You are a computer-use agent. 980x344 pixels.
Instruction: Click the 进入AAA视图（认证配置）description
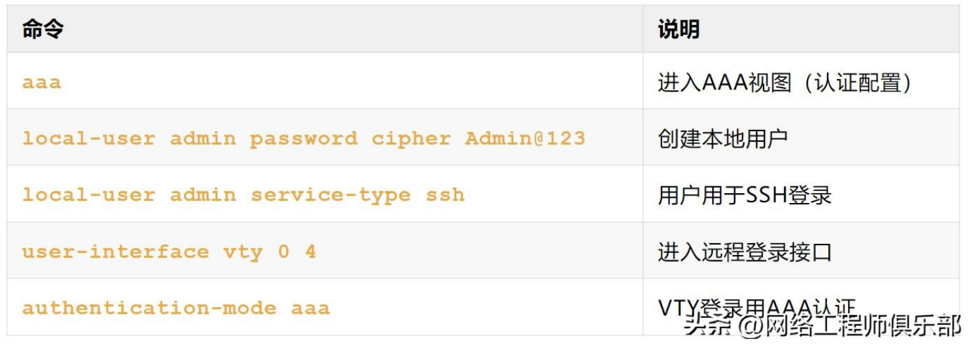785,83
